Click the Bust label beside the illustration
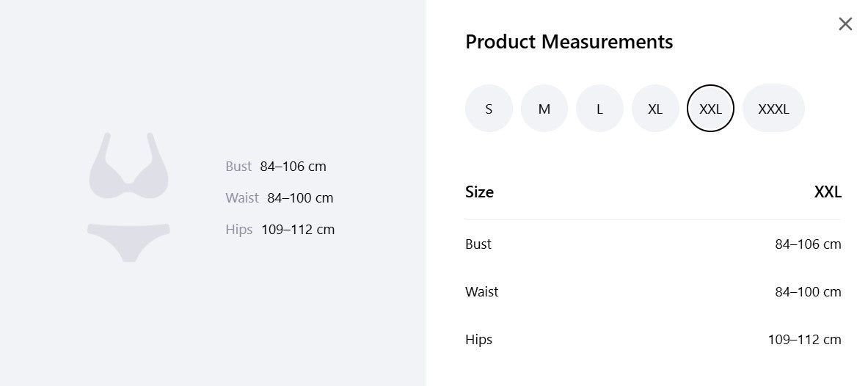The width and height of the screenshot is (868, 386). [238, 167]
